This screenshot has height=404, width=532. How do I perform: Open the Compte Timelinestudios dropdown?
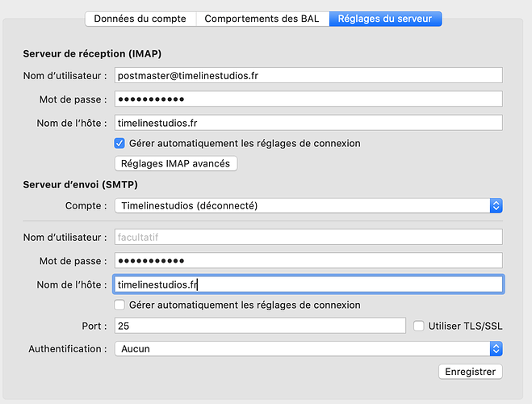point(308,206)
